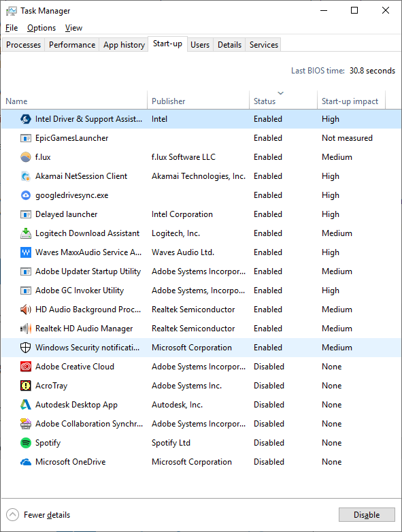Click the Delayed launcher icon
Screen dimensions: 402x532
26,214
